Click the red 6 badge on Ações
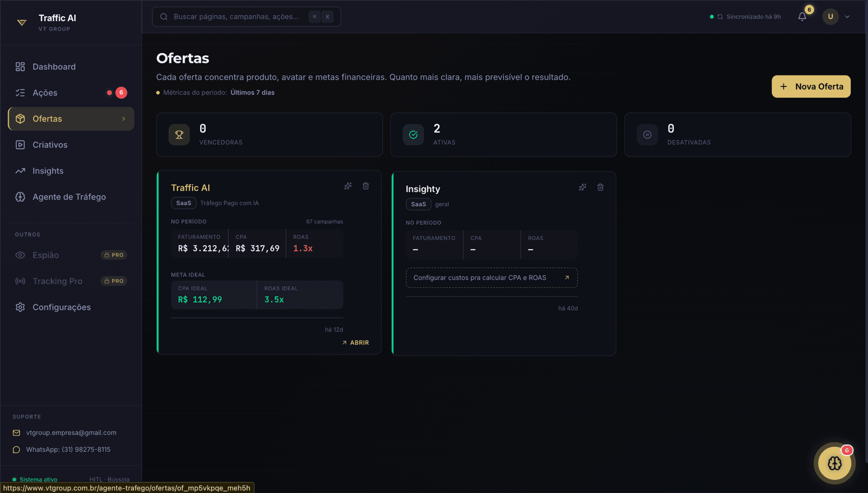The image size is (868, 493). pyautogui.click(x=122, y=93)
